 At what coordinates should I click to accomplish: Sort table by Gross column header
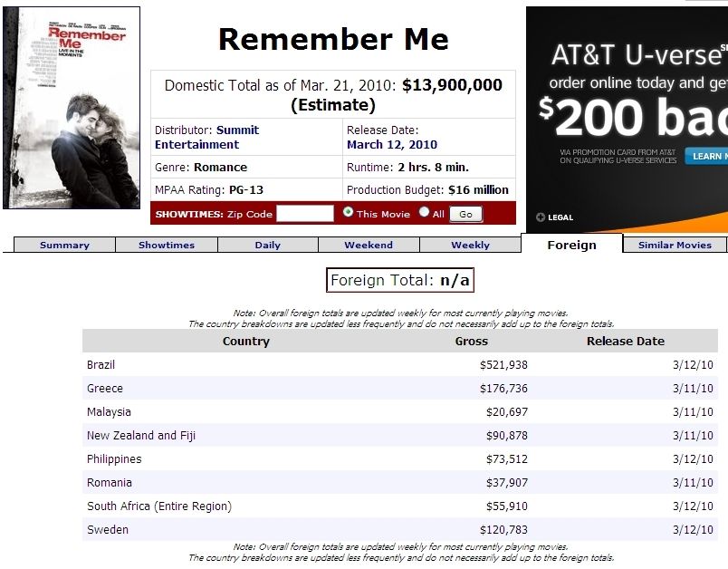pyautogui.click(x=471, y=341)
